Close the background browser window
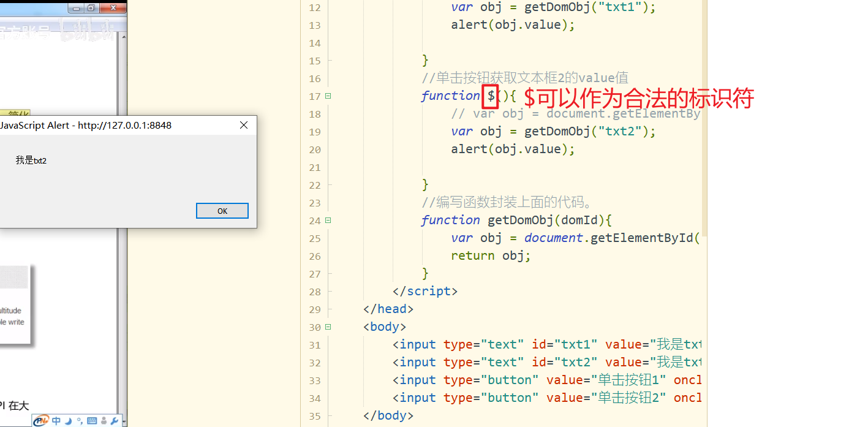Image resolution: width=868 pixels, height=427 pixels. pos(113,8)
